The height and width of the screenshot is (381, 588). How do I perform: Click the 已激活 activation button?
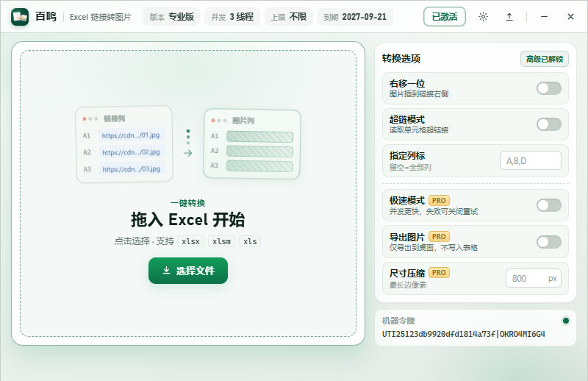coord(445,17)
